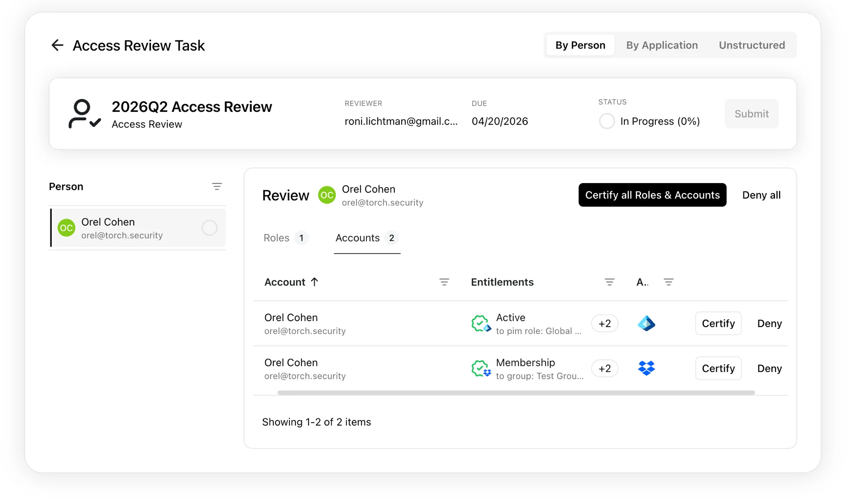868x499 pixels.
Task: Select Orel Cohen in the Person list
Action: (x=138, y=228)
